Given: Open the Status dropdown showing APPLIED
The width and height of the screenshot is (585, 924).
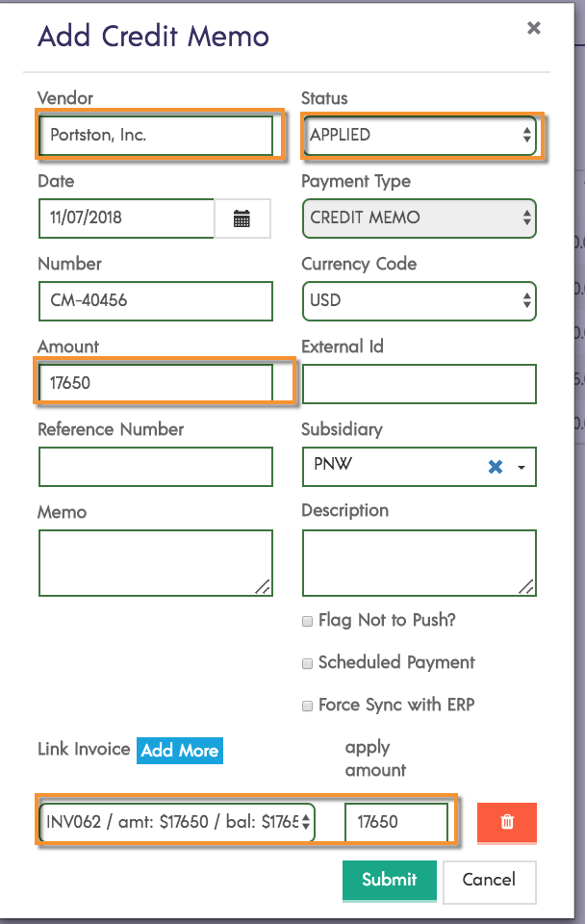Looking at the screenshot, I should coord(420,135).
